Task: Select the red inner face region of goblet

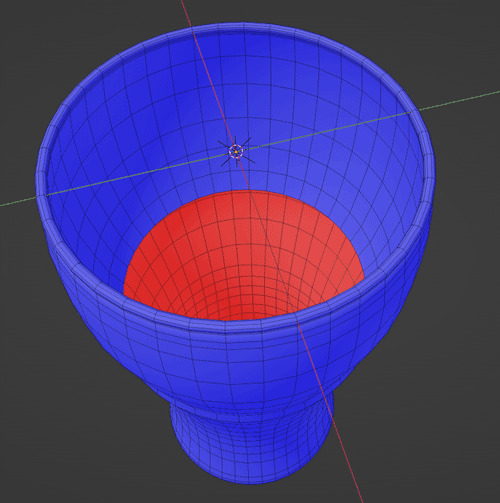Action: pos(244,256)
